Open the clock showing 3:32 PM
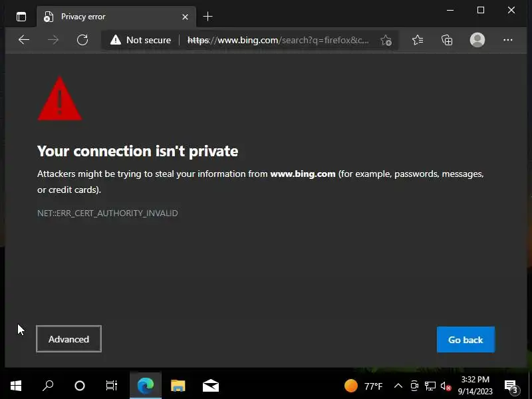 click(x=475, y=386)
